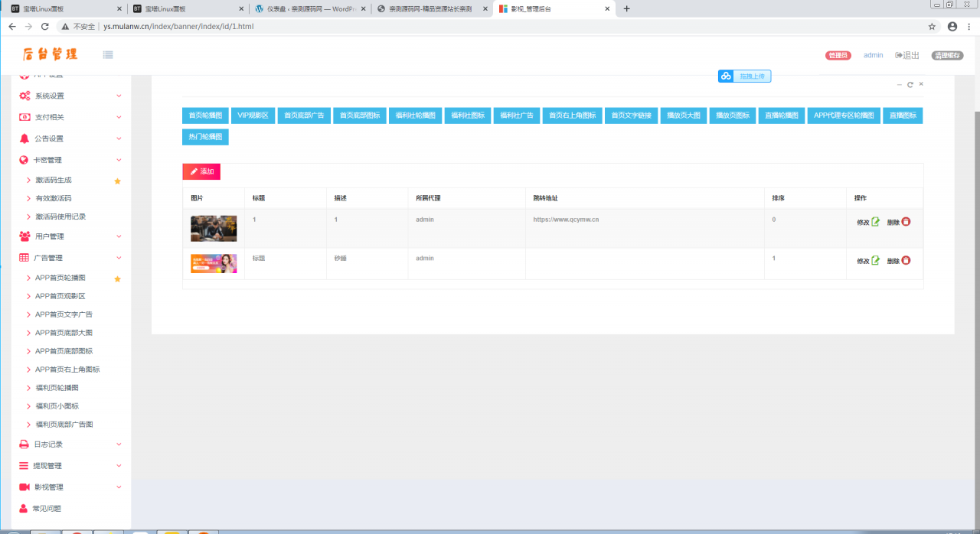
Task: Switch to 热门轮播图 tab button
Action: click(205, 137)
